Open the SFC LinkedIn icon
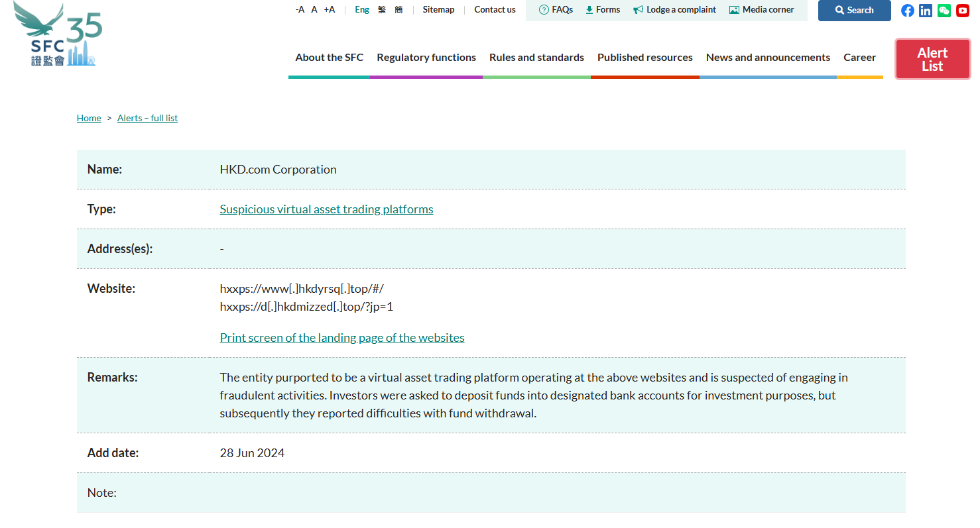Viewport: 980px width, 528px height. point(926,11)
